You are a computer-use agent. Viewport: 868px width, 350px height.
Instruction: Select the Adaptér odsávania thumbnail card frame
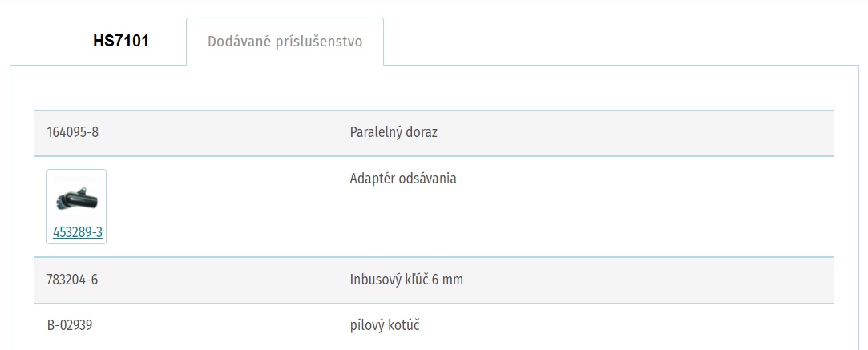(76, 207)
